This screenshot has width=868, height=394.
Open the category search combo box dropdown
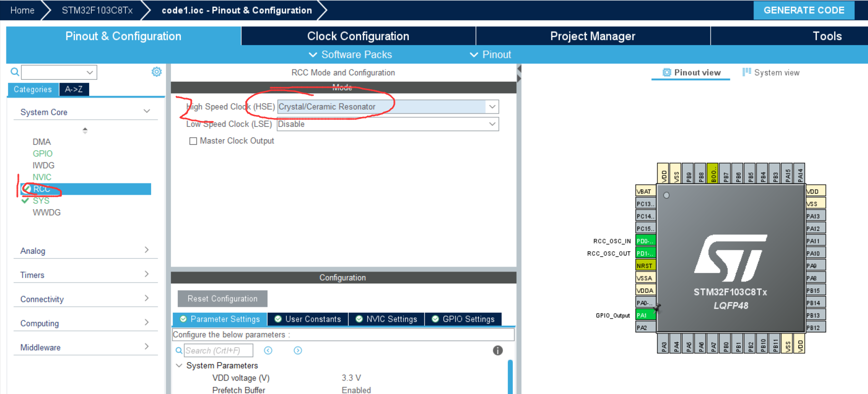90,72
